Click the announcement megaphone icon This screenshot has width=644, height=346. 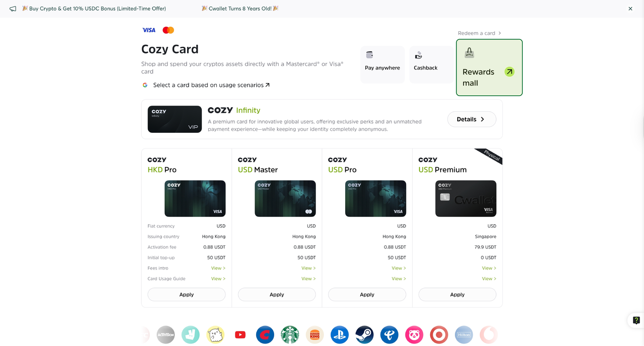pos(13,9)
